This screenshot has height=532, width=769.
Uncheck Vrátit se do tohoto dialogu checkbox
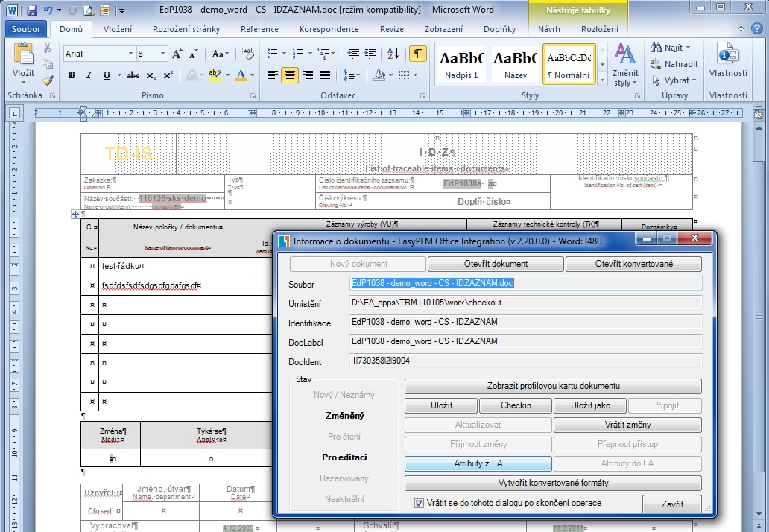419,503
